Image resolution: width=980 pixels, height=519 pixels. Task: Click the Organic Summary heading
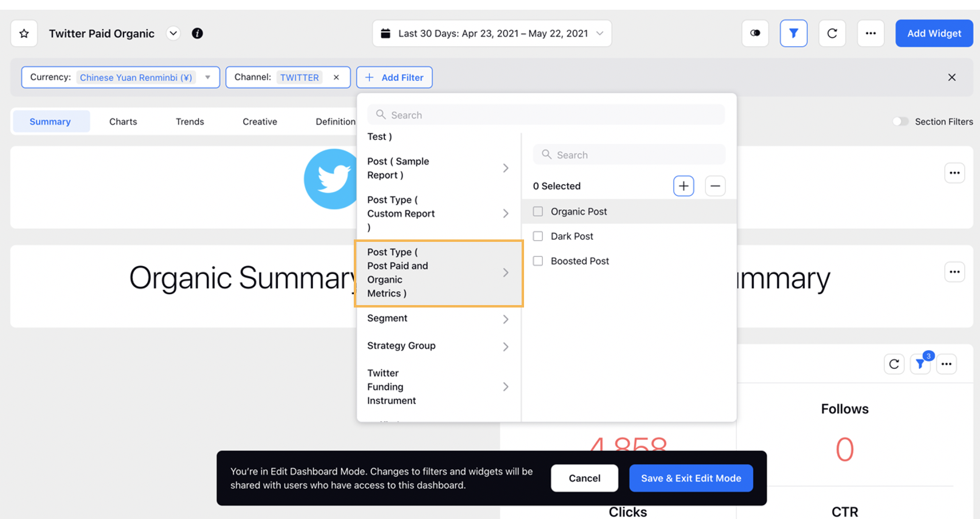coord(242,278)
